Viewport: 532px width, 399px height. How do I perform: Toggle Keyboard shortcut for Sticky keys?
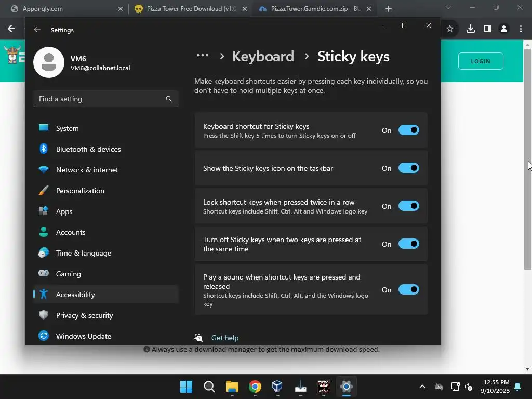coord(409,130)
